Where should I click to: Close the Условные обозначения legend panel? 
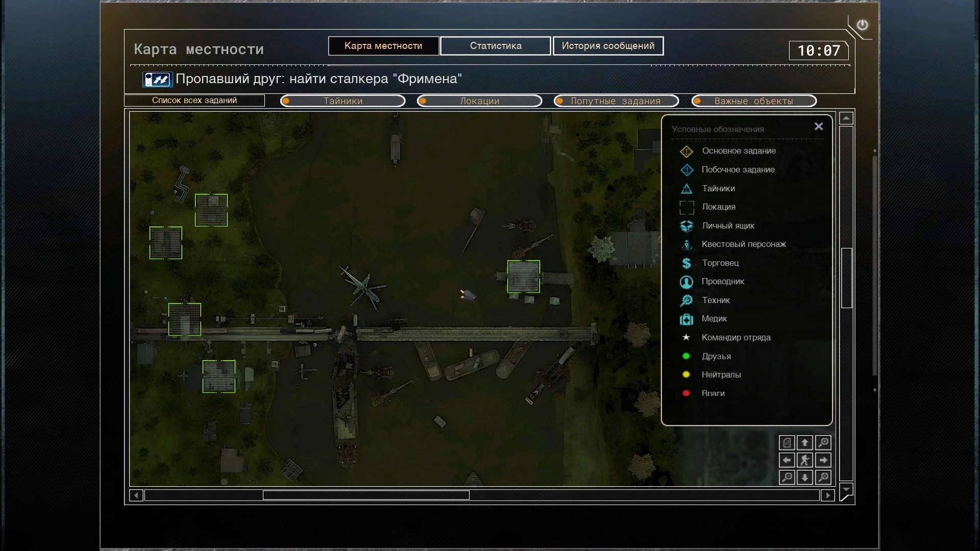819,126
